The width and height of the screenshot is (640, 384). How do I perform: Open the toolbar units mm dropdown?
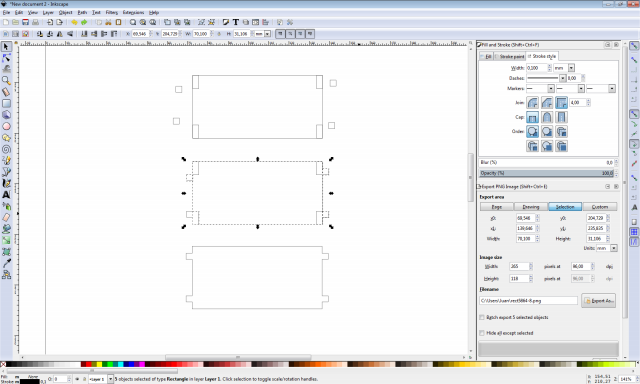(x=267, y=34)
